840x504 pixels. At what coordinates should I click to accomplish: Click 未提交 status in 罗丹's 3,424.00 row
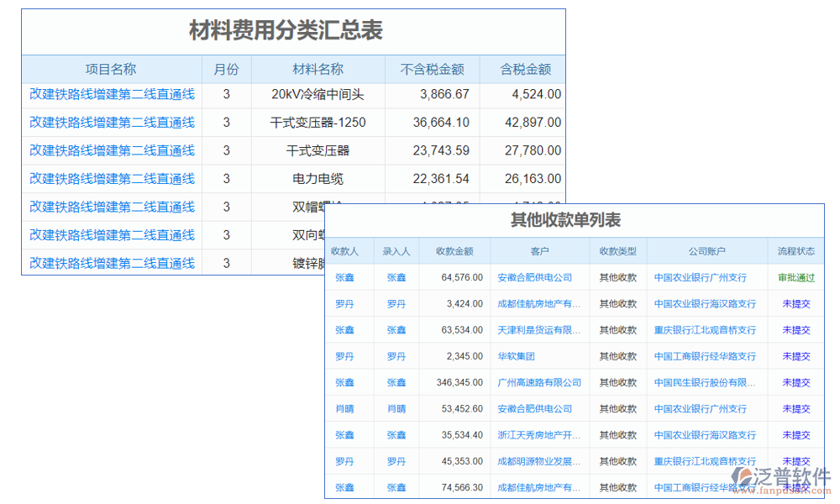click(795, 304)
